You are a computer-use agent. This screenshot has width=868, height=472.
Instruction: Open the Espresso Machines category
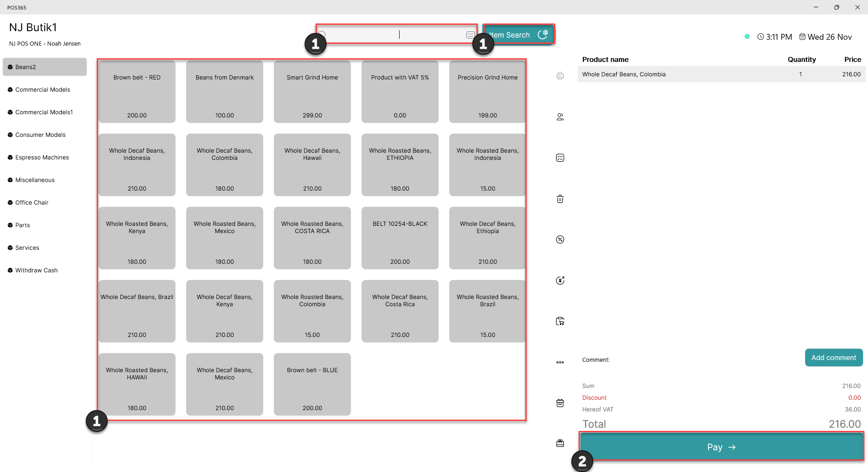point(45,157)
